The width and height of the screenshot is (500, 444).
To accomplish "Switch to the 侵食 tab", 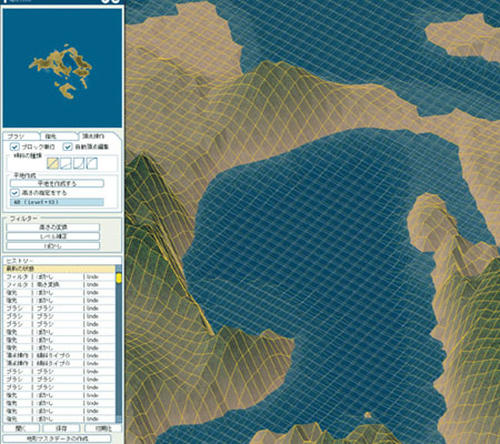I will pos(59,136).
